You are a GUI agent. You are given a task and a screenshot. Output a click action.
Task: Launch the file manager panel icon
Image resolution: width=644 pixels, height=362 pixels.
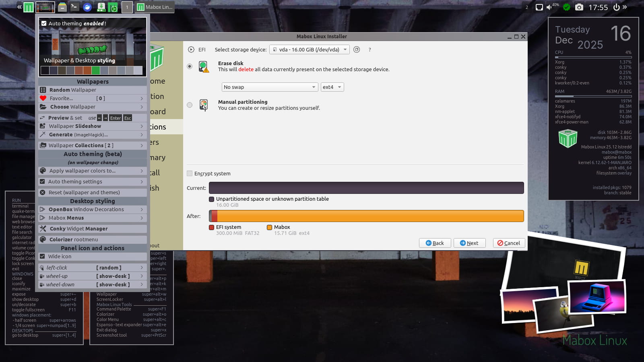point(62,7)
